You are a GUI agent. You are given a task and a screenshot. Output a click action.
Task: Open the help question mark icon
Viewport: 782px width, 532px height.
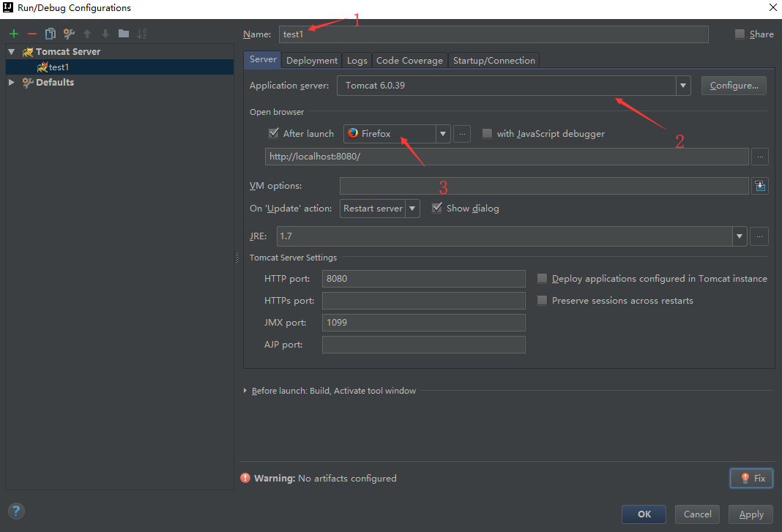point(16,511)
